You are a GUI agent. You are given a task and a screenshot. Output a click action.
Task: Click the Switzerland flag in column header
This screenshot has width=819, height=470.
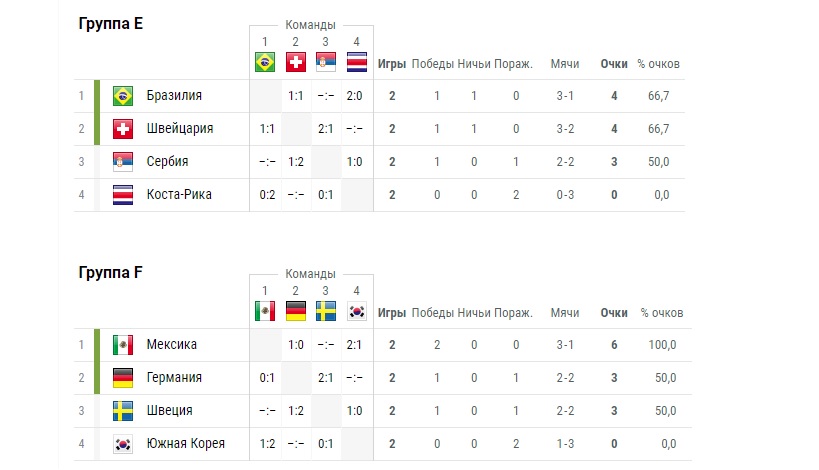point(296,62)
